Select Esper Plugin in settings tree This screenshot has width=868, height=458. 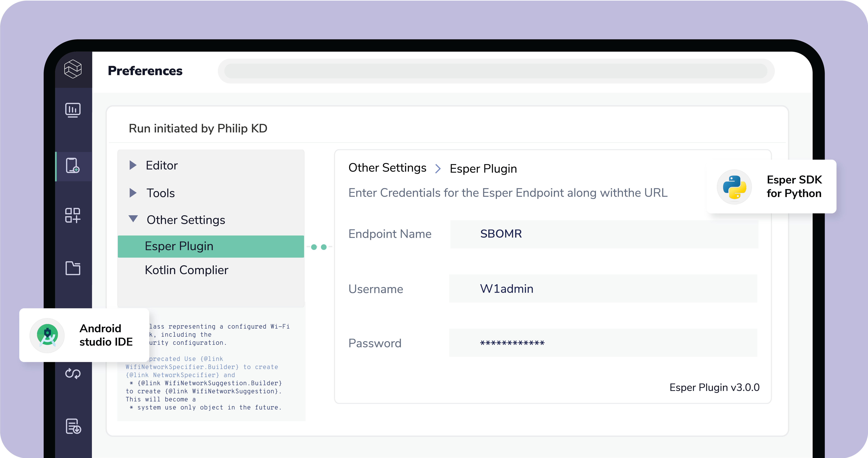pyautogui.click(x=179, y=246)
